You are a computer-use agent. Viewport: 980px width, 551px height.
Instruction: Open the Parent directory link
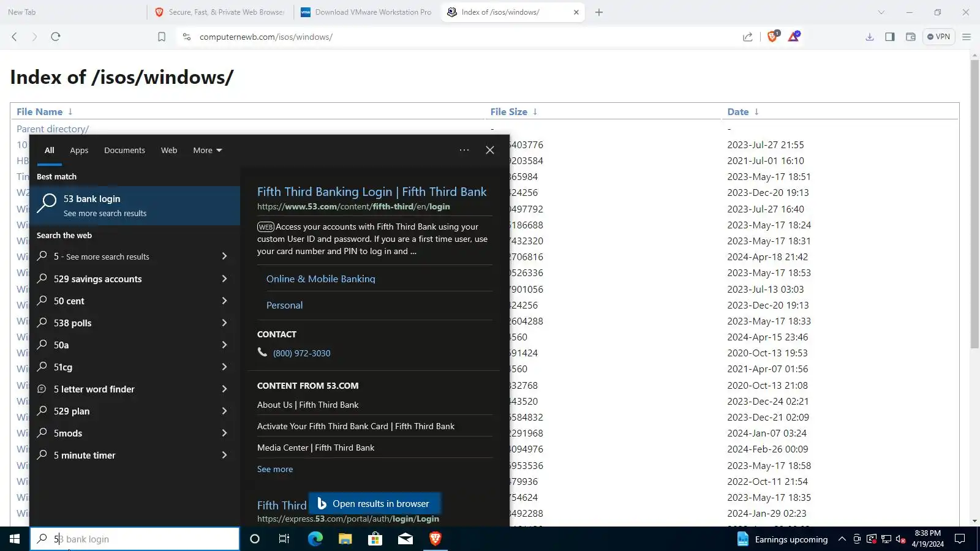[53, 129]
